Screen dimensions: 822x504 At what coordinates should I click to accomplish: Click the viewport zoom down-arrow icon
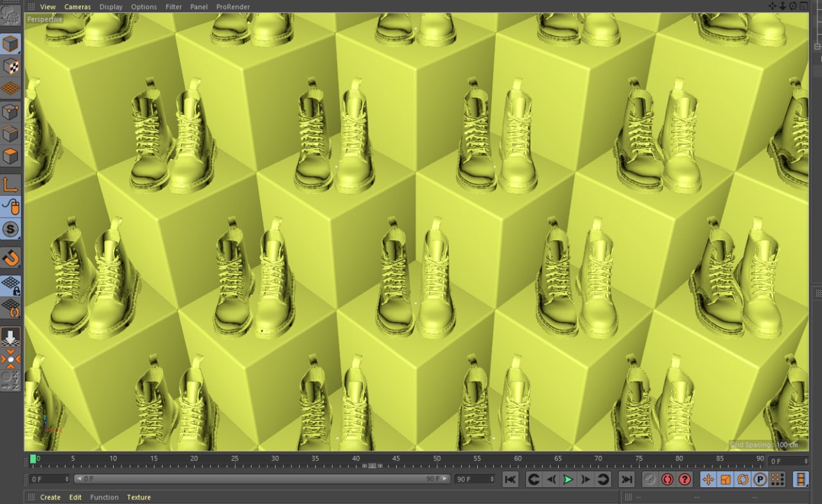783,6
